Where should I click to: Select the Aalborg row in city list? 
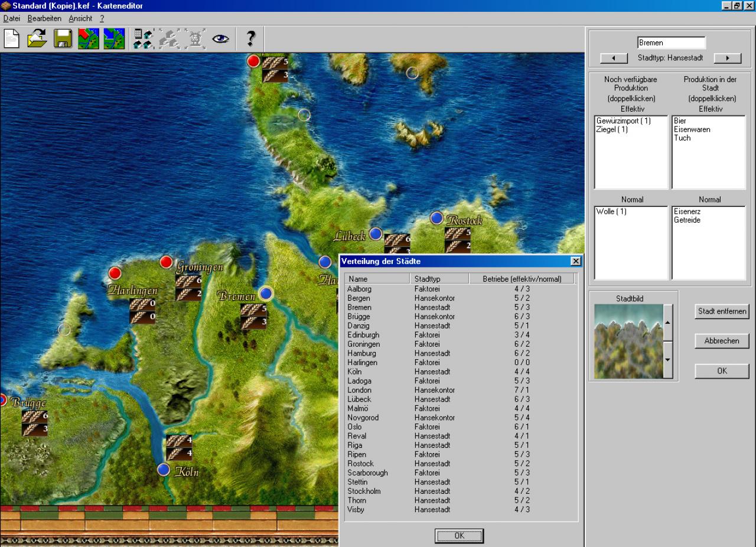point(460,289)
